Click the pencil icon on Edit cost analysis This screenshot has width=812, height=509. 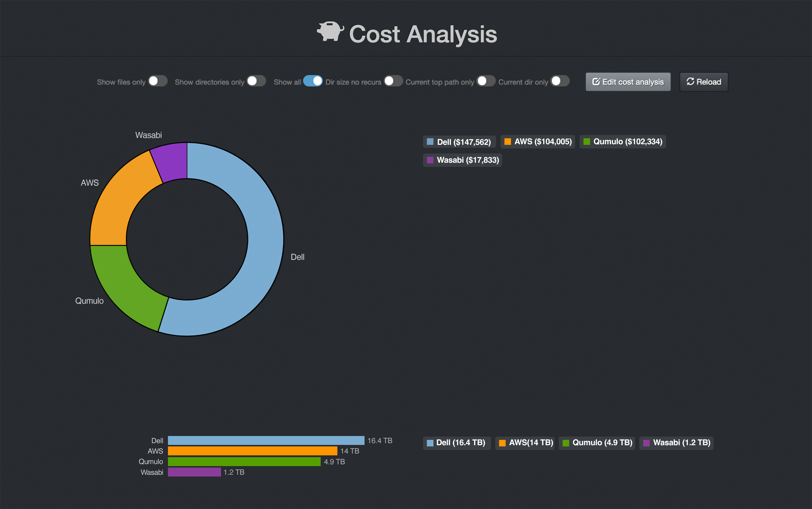pos(596,82)
